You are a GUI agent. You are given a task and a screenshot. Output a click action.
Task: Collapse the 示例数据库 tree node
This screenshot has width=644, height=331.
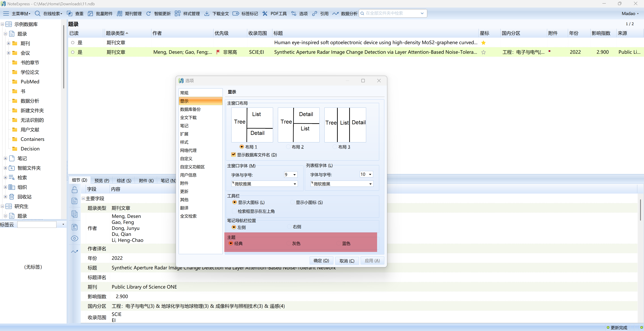point(2,24)
